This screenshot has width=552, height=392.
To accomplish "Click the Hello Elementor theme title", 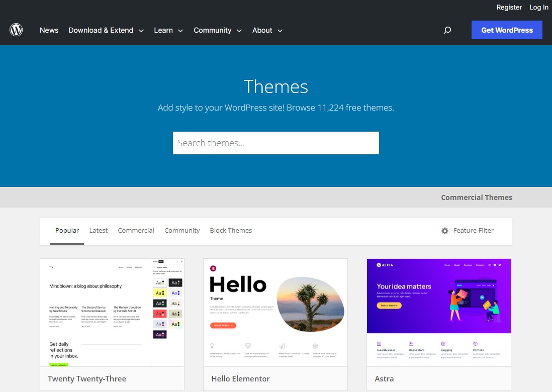I will click(240, 378).
